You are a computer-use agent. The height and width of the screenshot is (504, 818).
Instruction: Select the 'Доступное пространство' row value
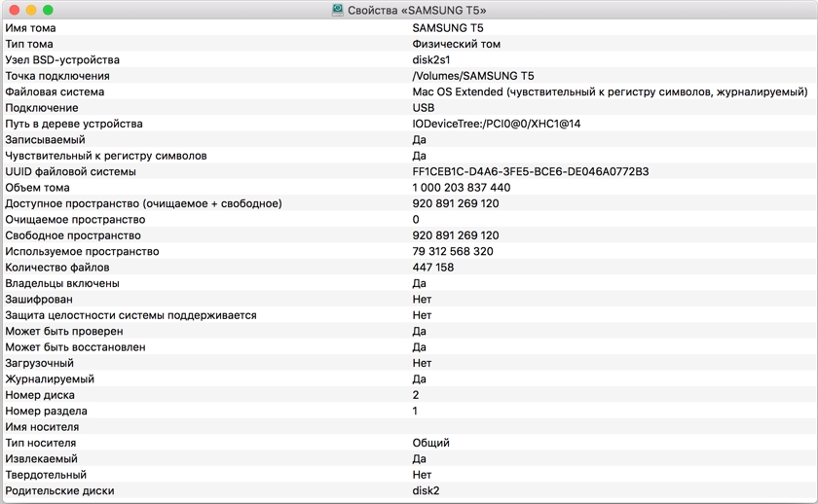pyautogui.click(x=456, y=203)
